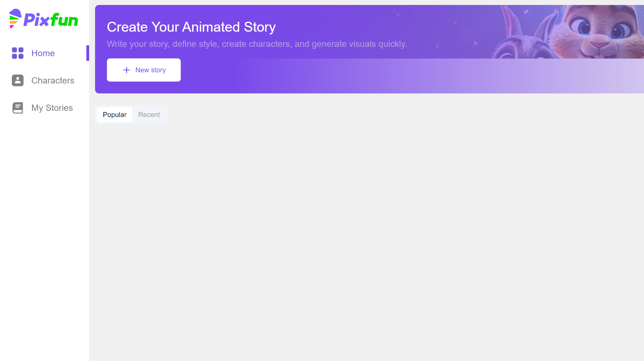Click the Pixfun ice cream logo icon

click(15, 19)
